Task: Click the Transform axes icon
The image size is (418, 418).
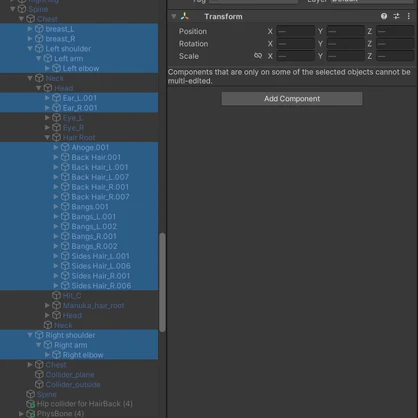Action: (x=185, y=16)
